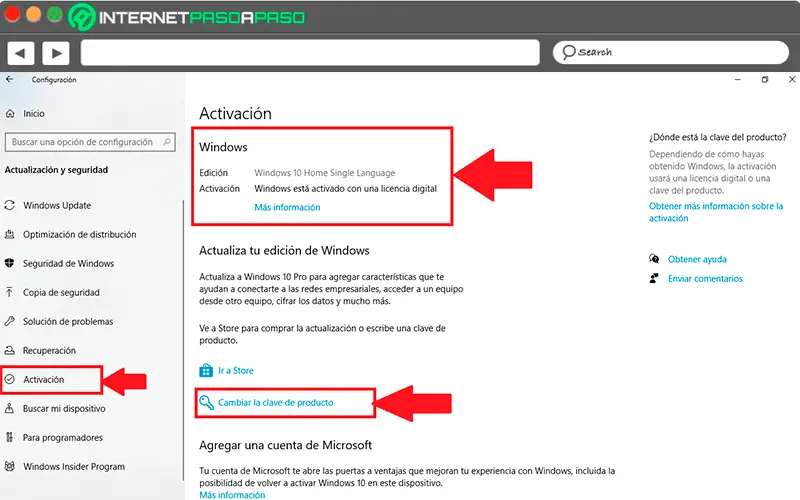Go back with the Configuración arrow

pos(10,79)
